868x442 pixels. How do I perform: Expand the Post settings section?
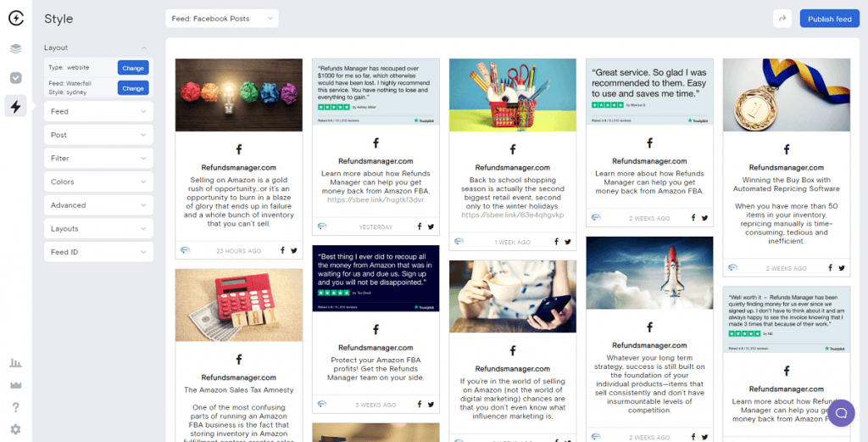point(98,135)
